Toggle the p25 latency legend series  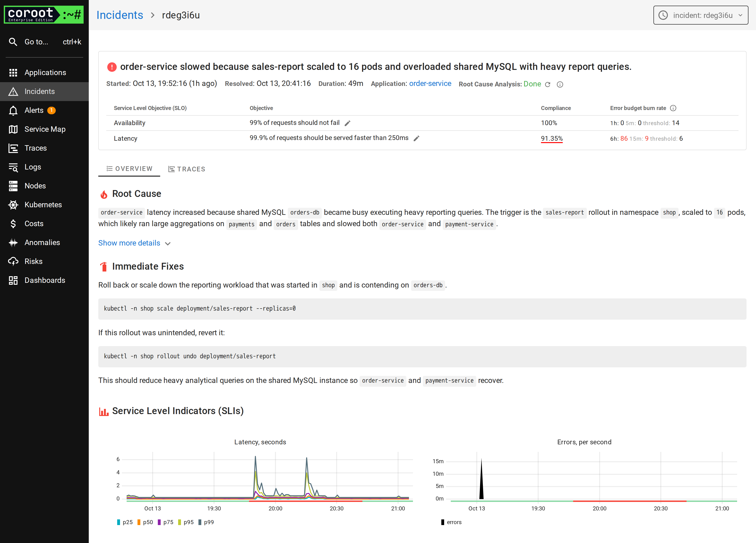click(125, 522)
